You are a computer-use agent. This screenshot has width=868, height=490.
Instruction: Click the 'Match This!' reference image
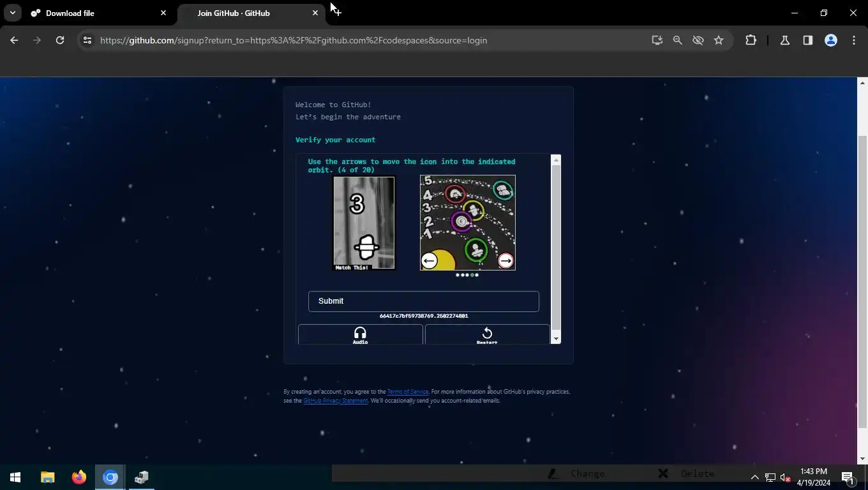click(364, 223)
